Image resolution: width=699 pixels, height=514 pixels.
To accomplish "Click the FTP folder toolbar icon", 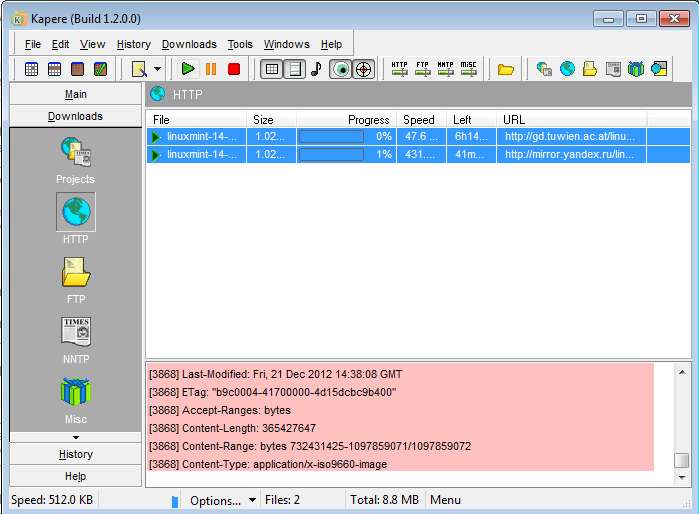I will click(590, 69).
